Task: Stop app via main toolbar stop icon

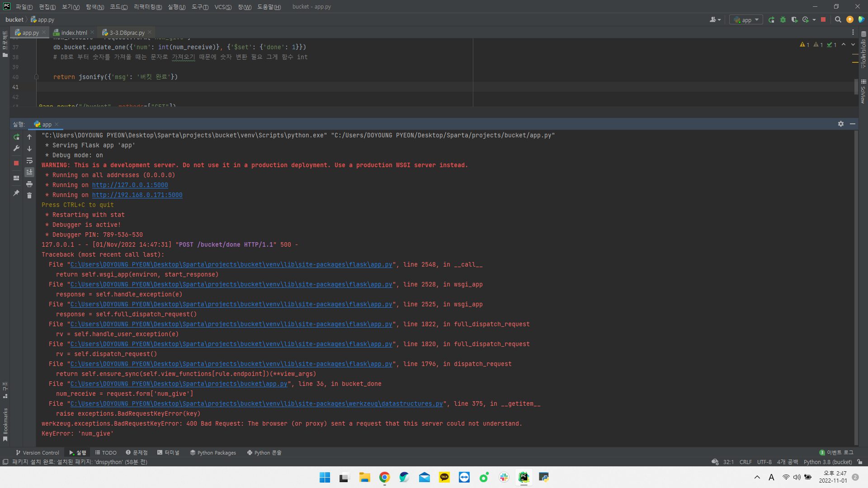Action: 823,20
